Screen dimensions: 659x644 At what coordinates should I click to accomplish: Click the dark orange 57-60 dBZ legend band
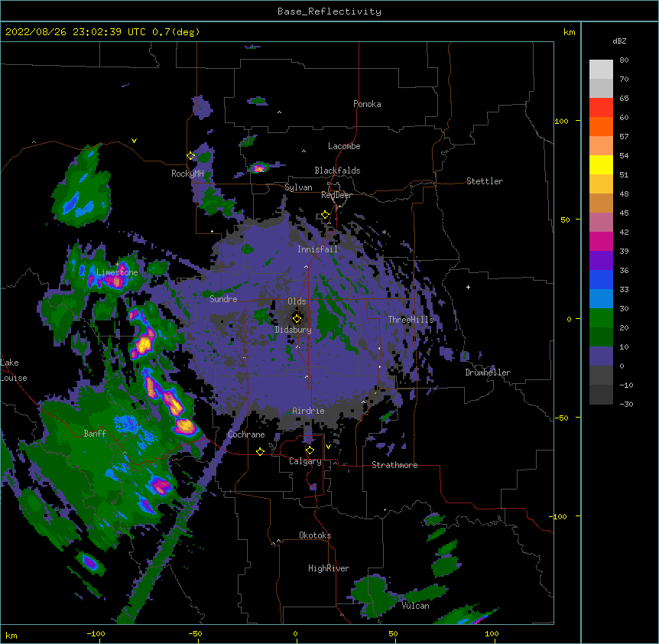(x=601, y=126)
